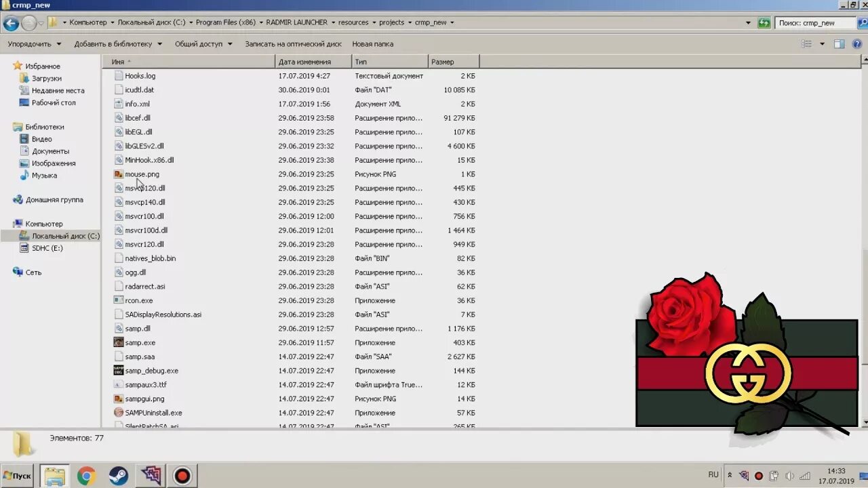
Task: Toggle the preview pane icon
Action: coord(839,44)
